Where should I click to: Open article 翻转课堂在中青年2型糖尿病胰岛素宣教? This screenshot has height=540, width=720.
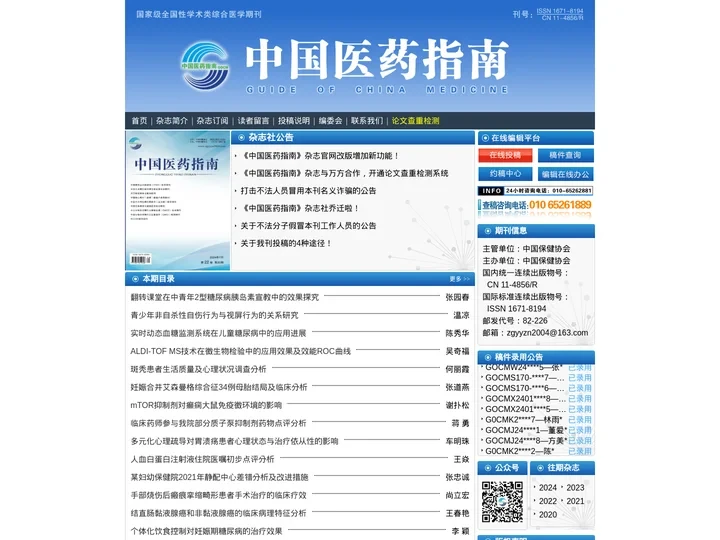pyautogui.click(x=225, y=297)
